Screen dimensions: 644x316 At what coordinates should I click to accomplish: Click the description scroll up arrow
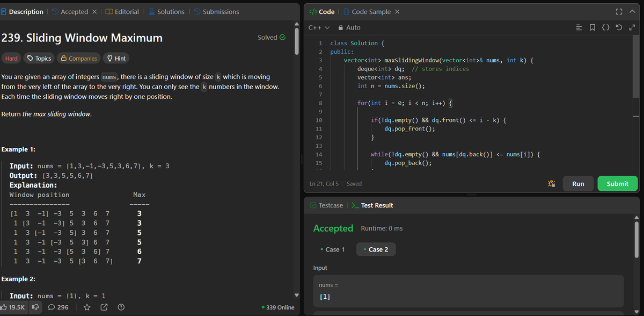pyautogui.click(x=297, y=23)
